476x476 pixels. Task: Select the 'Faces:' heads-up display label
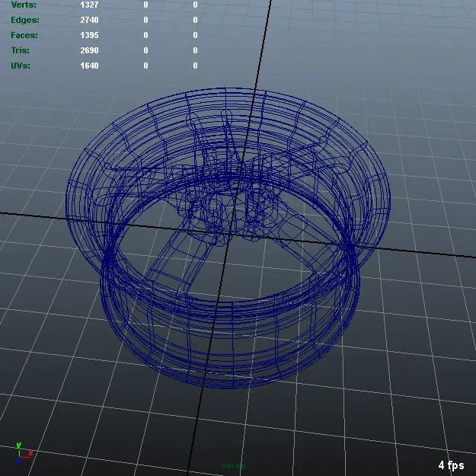(24, 35)
